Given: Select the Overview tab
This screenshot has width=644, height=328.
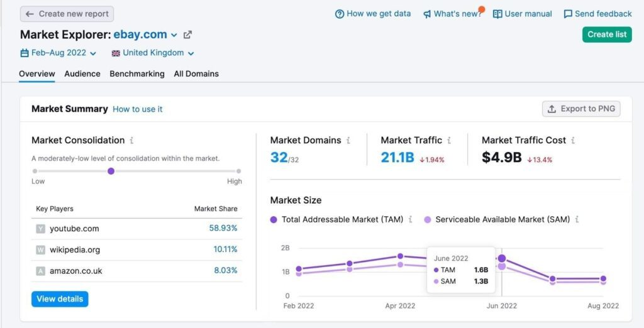Looking at the screenshot, I should [37, 74].
